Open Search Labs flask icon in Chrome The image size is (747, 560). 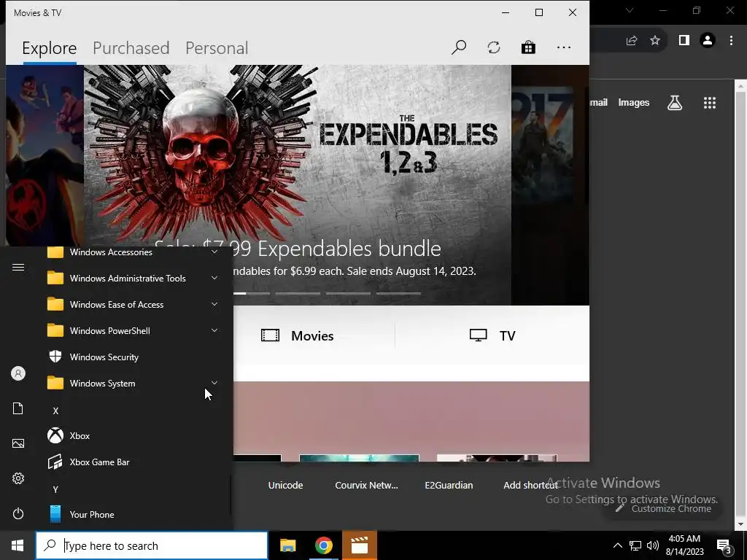coord(675,103)
